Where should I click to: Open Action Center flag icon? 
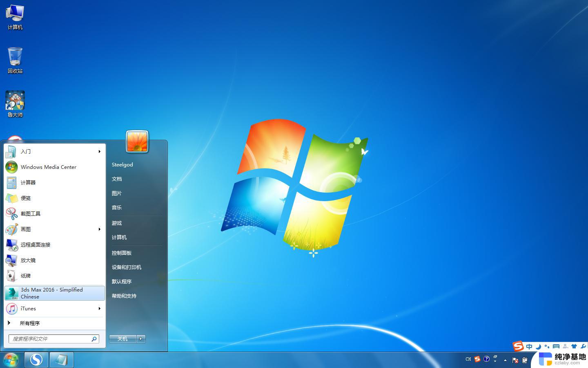pos(515,360)
